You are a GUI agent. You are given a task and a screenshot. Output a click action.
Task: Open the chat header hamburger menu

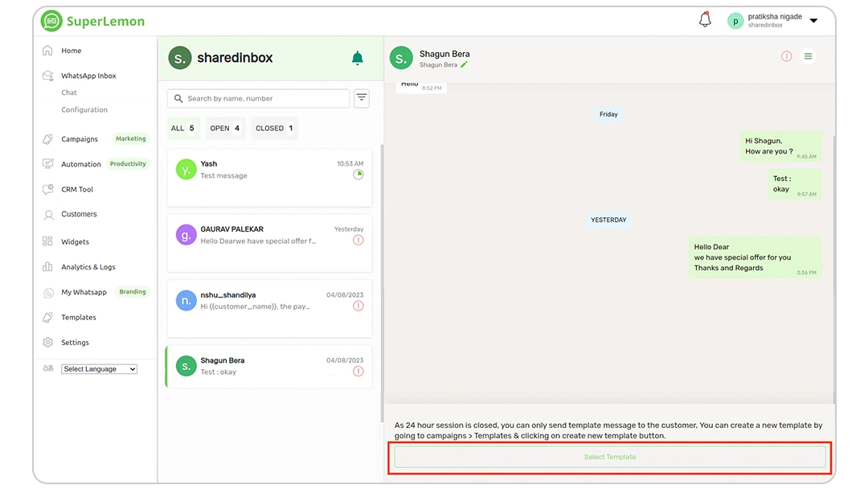809,56
